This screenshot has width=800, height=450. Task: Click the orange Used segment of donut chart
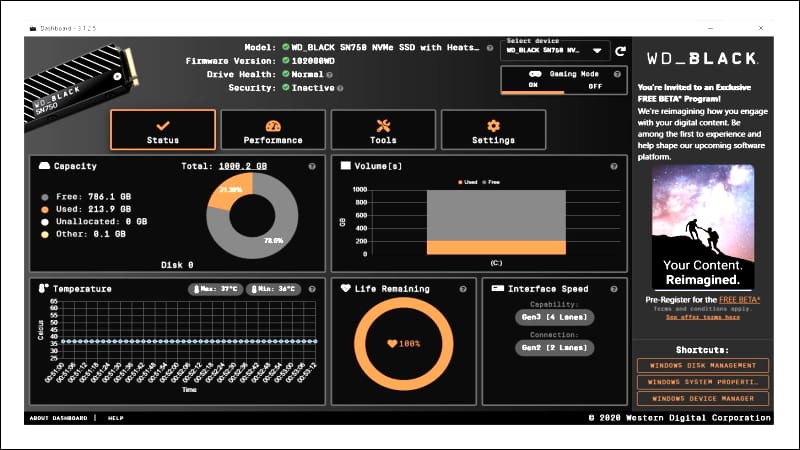(232, 189)
